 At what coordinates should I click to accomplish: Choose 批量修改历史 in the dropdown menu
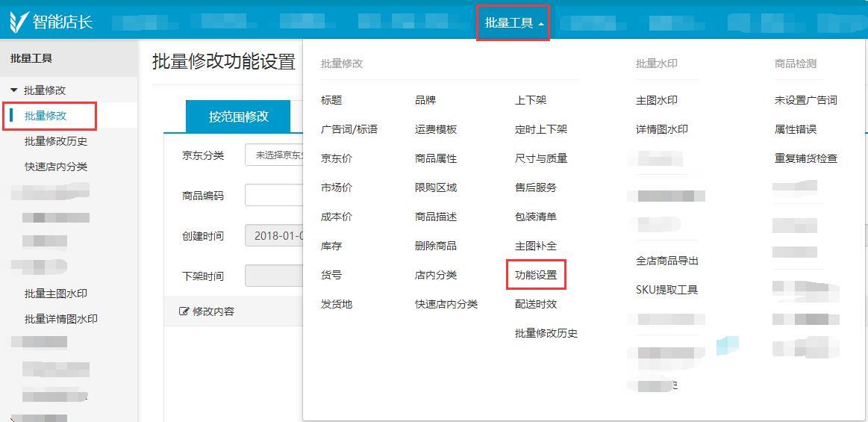pyautogui.click(x=546, y=333)
